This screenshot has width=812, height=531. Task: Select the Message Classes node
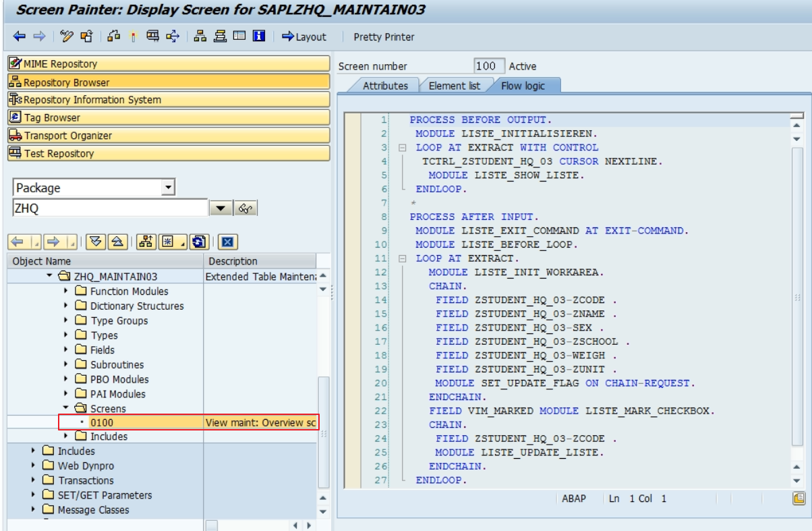pos(93,510)
